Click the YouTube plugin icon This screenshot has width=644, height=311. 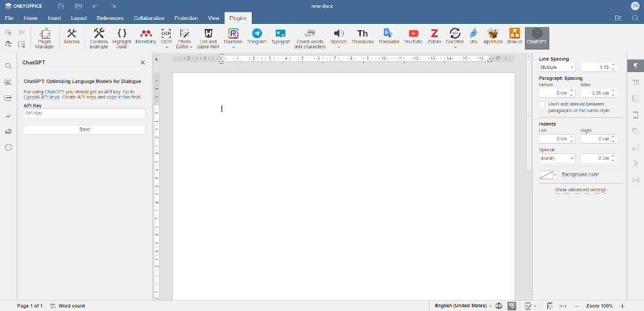413,36
